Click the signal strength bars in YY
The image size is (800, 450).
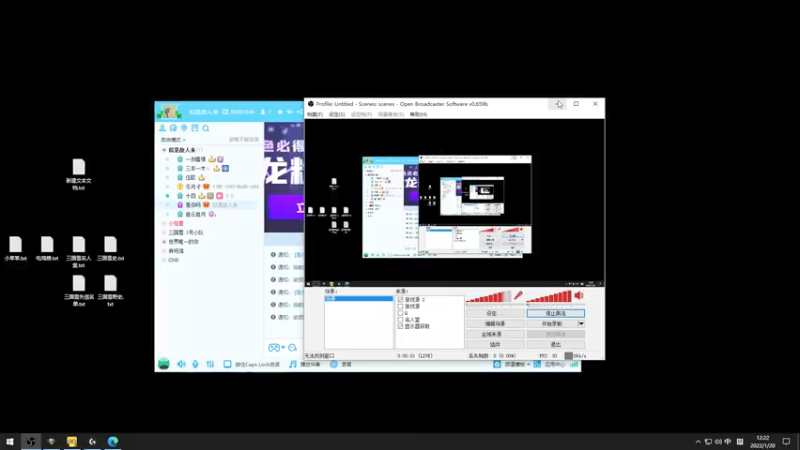(x=574, y=364)
